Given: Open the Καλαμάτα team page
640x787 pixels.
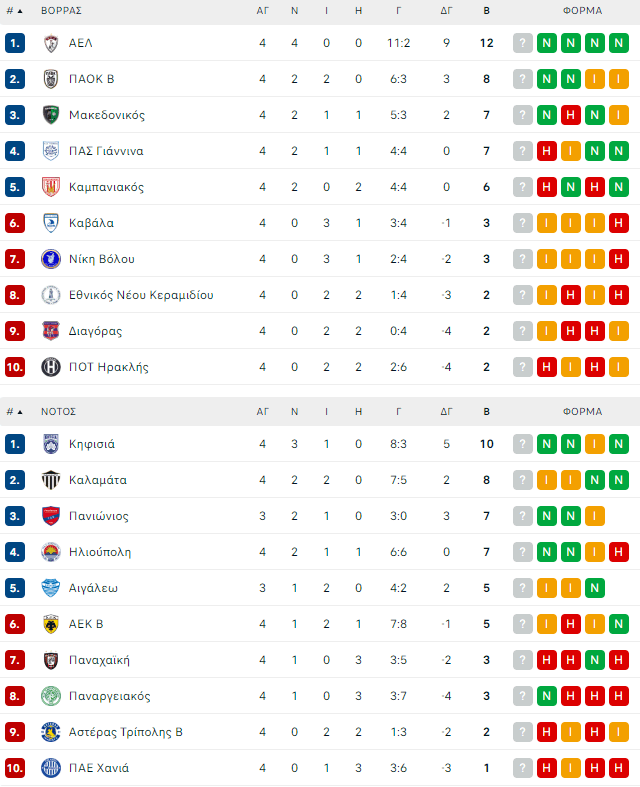Looking at the screenshot, I should pos(98,480).
